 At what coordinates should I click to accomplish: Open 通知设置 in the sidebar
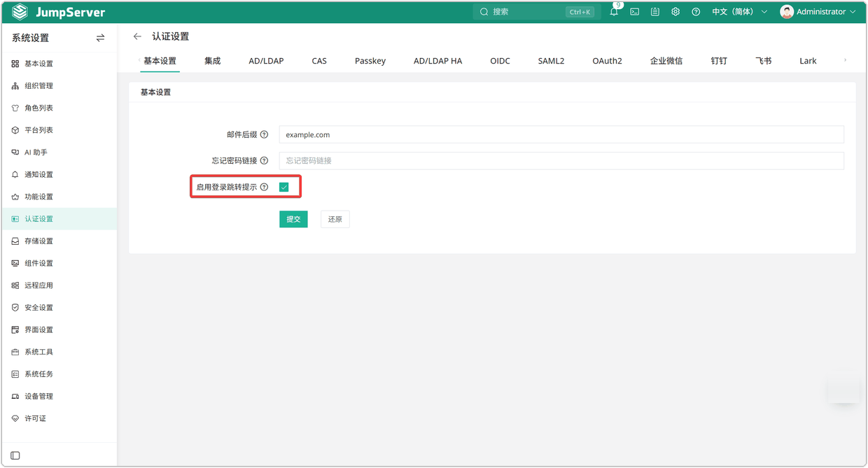tap(59, 175)
